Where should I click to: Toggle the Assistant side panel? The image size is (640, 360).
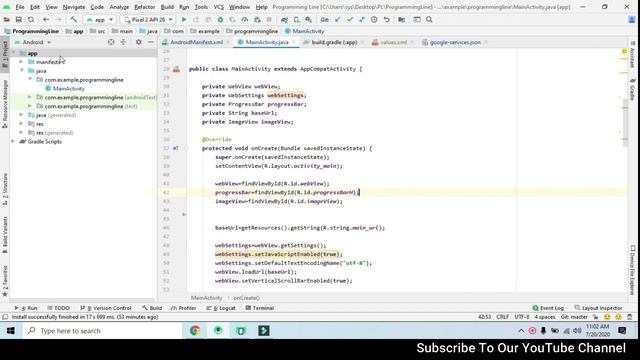pyautogui.click(x=632, y=55)
